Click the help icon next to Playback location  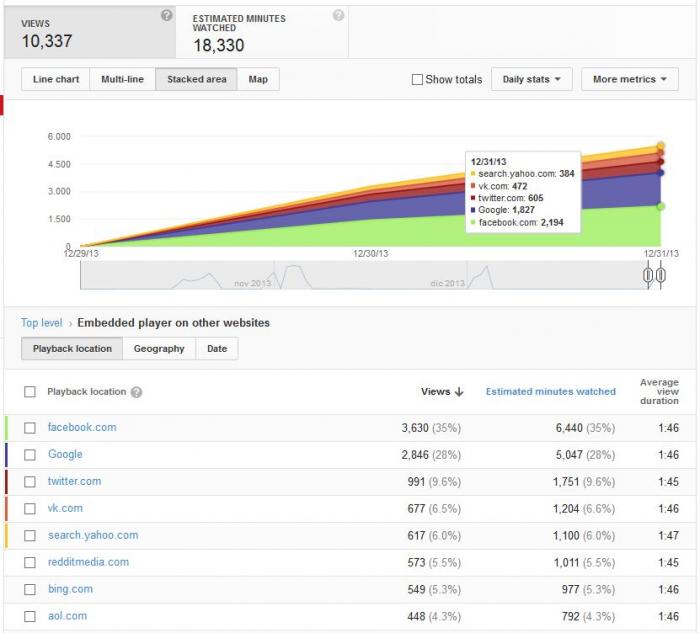[x=137, y=392]
